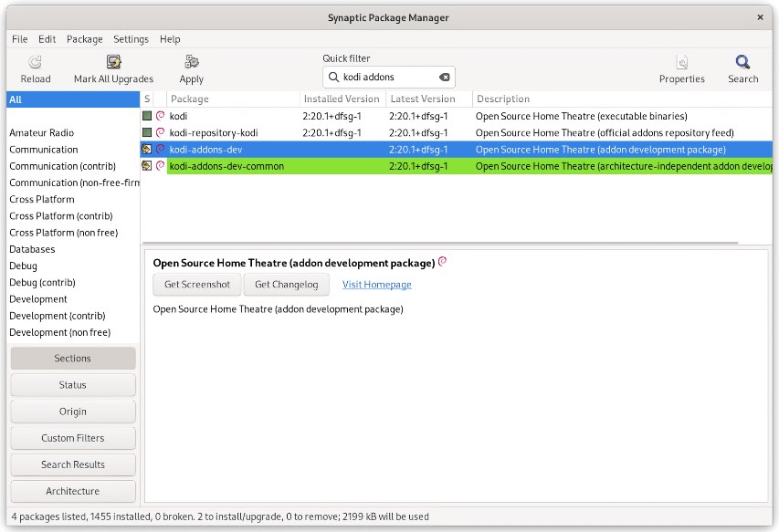
Task: Follow the Visit Homepage link
Action: (x=376, y=285)
